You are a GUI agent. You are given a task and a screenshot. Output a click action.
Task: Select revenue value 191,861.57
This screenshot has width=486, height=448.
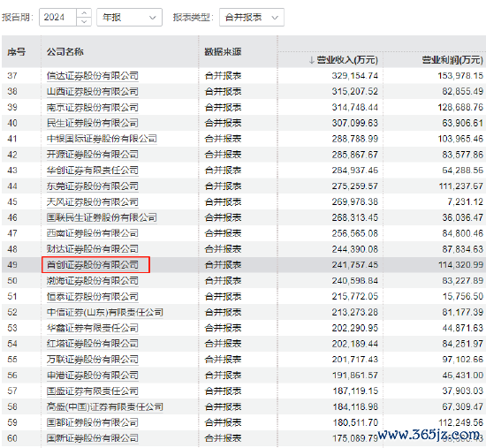pos(355,376)
